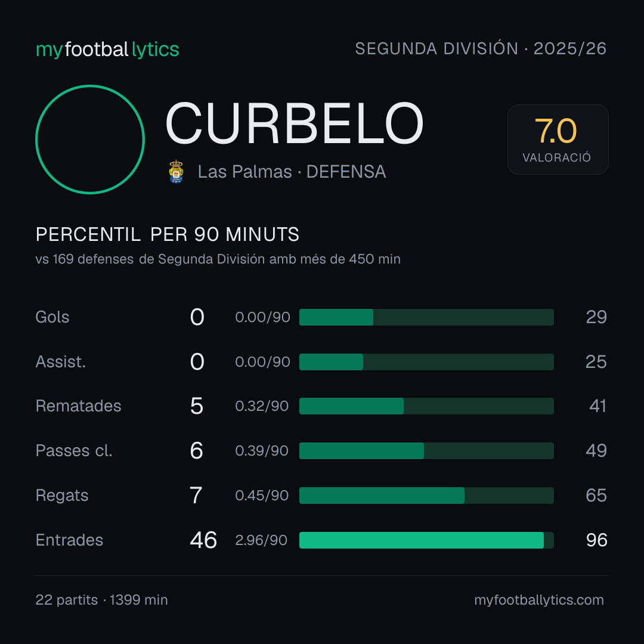
Task: Click the 22 partits 1399 min footer
Action: tap(102, 600)
